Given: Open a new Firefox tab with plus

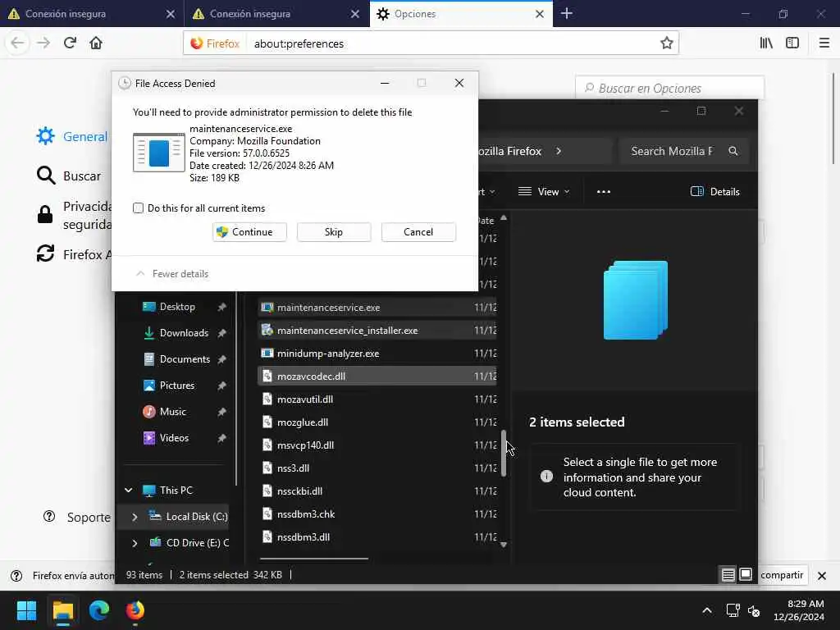Looking at the screenshot, I should click(x=566, y=13).
